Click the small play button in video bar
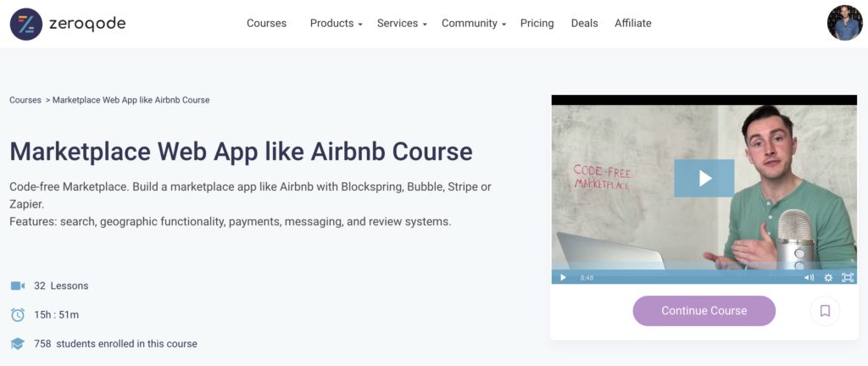Viewport: 868px width, 366px height. click(x=563, y=278)
